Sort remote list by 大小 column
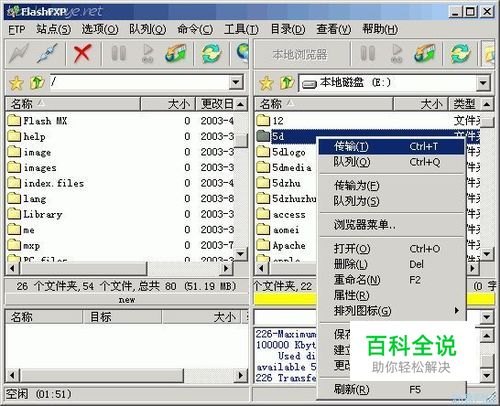Image resolution: width=500 pixels, height=406 pixels. [168, 104]
